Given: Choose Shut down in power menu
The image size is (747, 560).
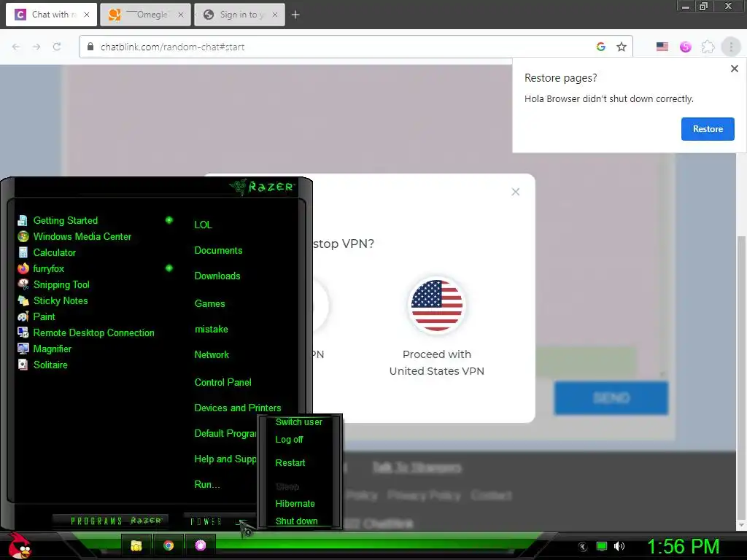Looking at the screenshot, I should [x=296, y=521].
